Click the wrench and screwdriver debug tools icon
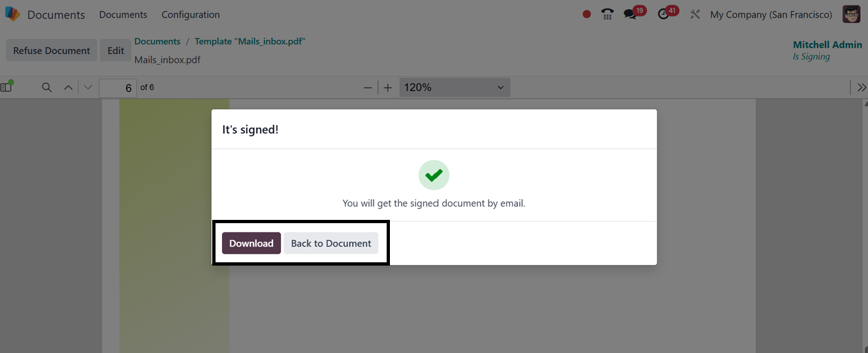The width and height of the screenshot is (868, 353). [x=695, y=14]
